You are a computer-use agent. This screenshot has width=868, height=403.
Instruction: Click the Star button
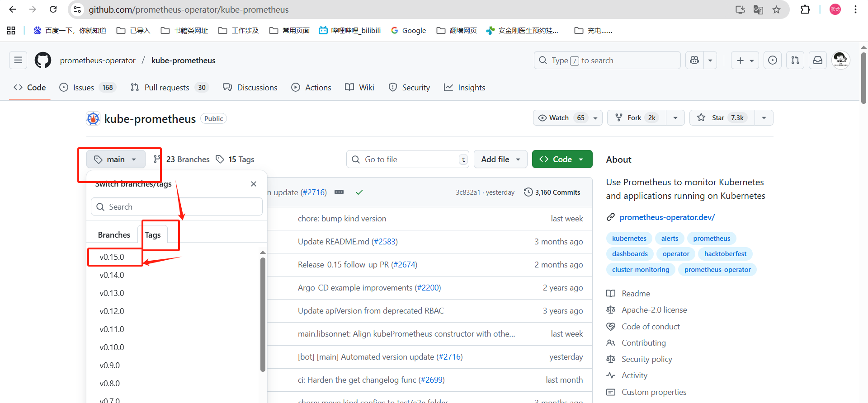[x=722, y=118]
